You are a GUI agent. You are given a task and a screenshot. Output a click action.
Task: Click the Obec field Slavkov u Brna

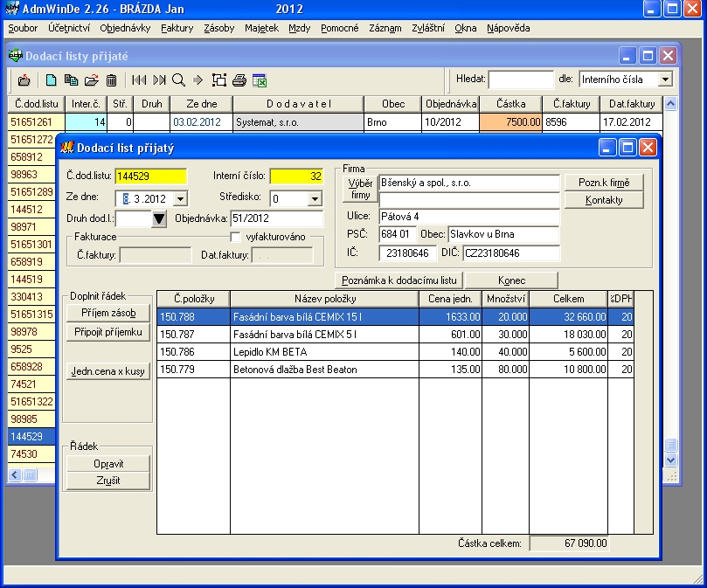tap(503, 234)
